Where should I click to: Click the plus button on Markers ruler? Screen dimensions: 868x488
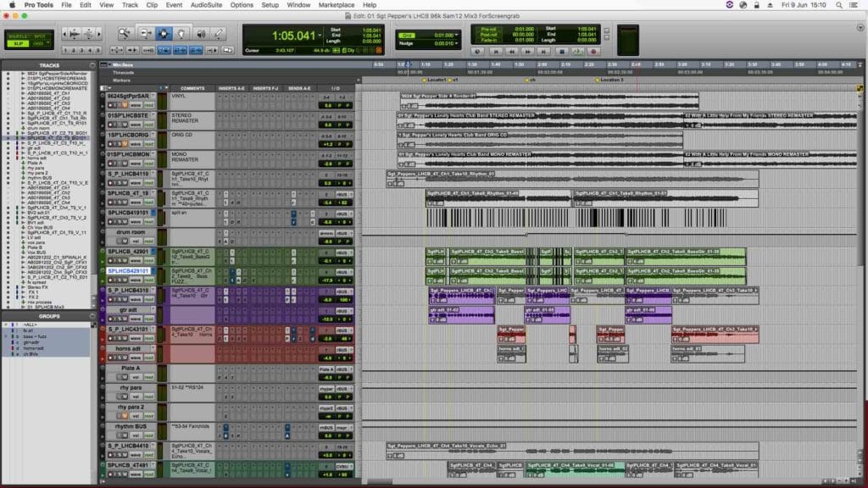coord(359,80)
